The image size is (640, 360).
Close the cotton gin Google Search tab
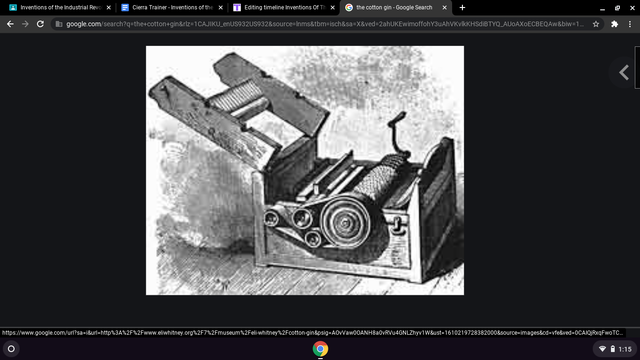tap(444, 7)
